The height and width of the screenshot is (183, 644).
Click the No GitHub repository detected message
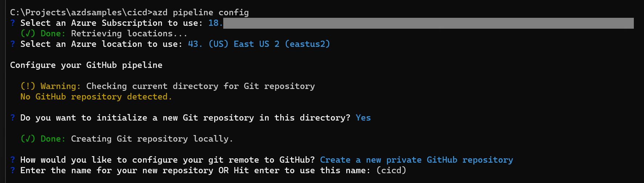96,97
